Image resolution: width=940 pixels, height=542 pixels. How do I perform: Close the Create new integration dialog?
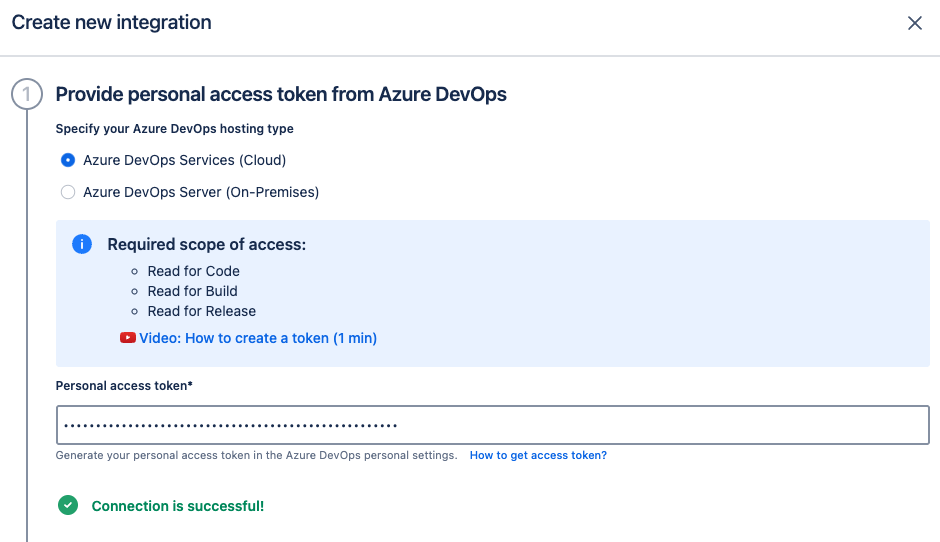point(914,23)
